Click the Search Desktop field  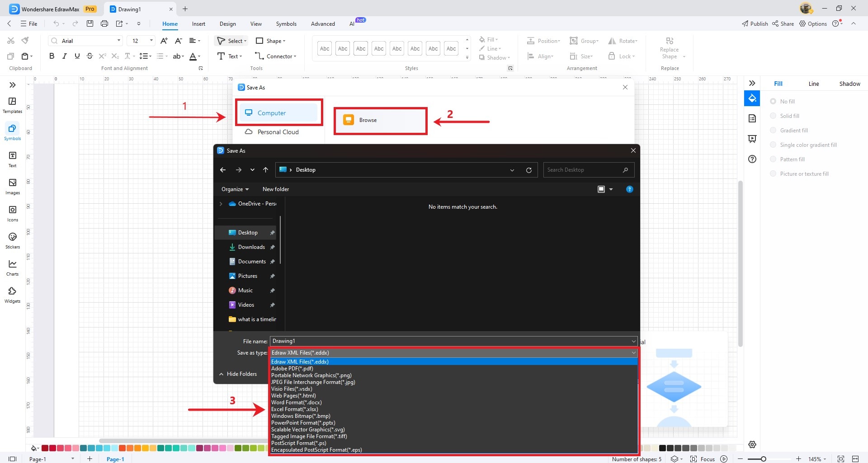point(589,170)
